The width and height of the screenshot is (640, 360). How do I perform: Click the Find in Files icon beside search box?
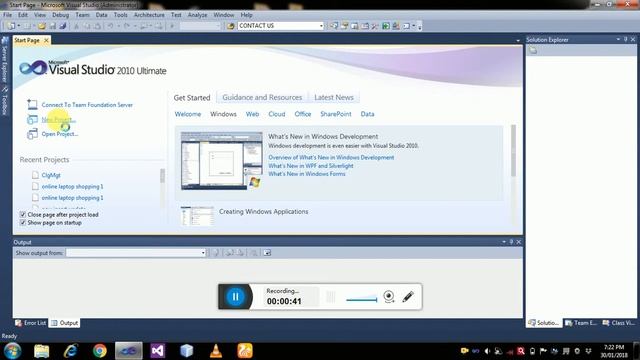coord(231,26)
